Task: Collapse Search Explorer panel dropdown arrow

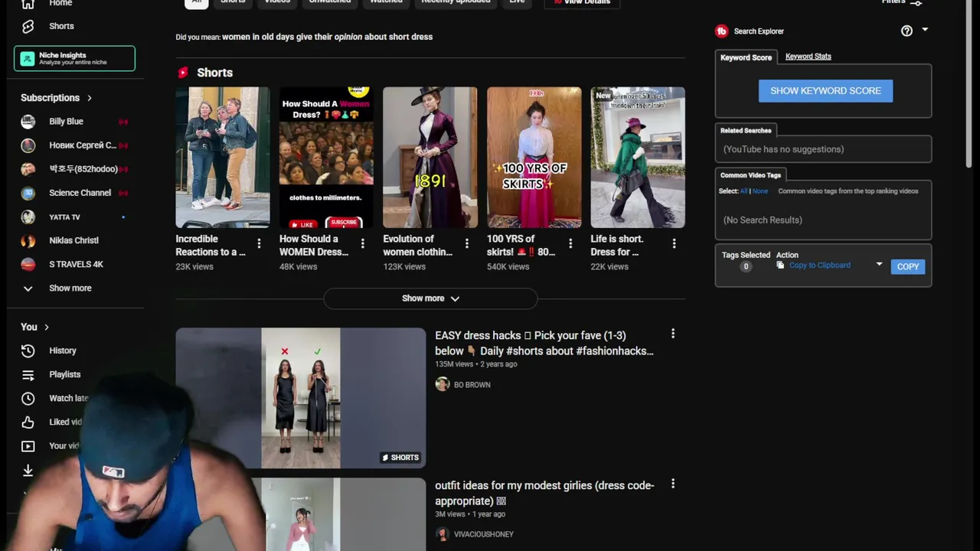Action: (x=925, y=31)
